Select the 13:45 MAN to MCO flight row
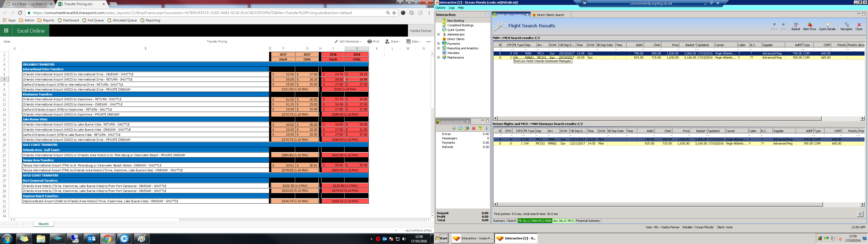Image resolution: width=868 pixels, height=244 pixels. tap(679, 53)
